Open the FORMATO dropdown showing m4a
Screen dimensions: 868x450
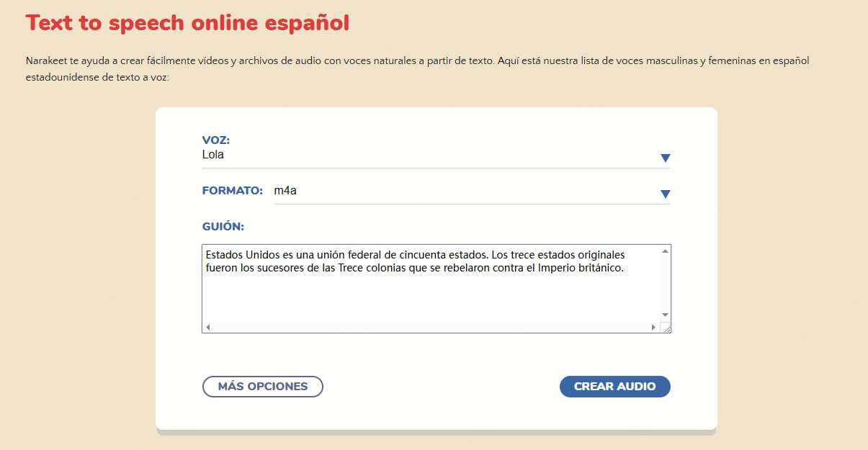472,192
